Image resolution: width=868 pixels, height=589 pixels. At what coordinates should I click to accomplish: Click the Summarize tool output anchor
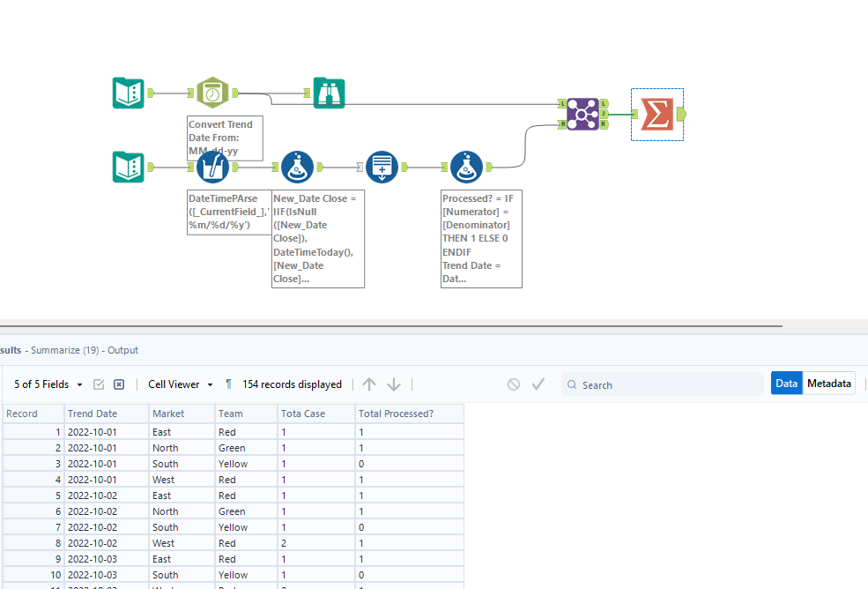click(681, 114)
